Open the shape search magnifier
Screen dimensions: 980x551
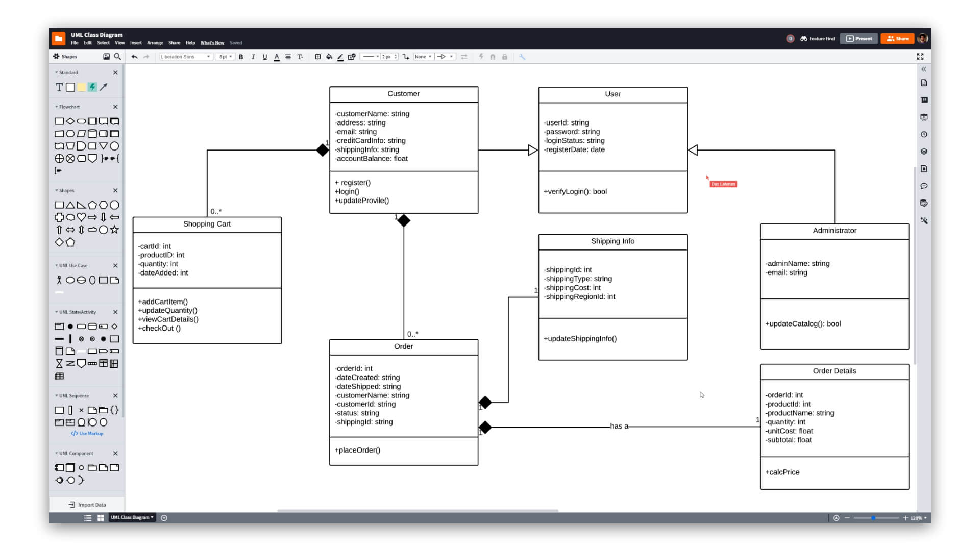pos(117,57)
